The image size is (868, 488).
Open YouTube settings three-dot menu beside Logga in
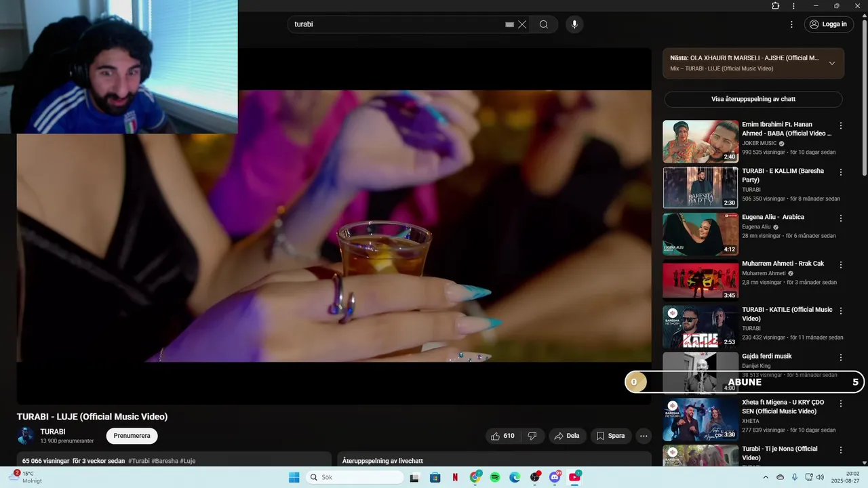(x=791, y=24)
